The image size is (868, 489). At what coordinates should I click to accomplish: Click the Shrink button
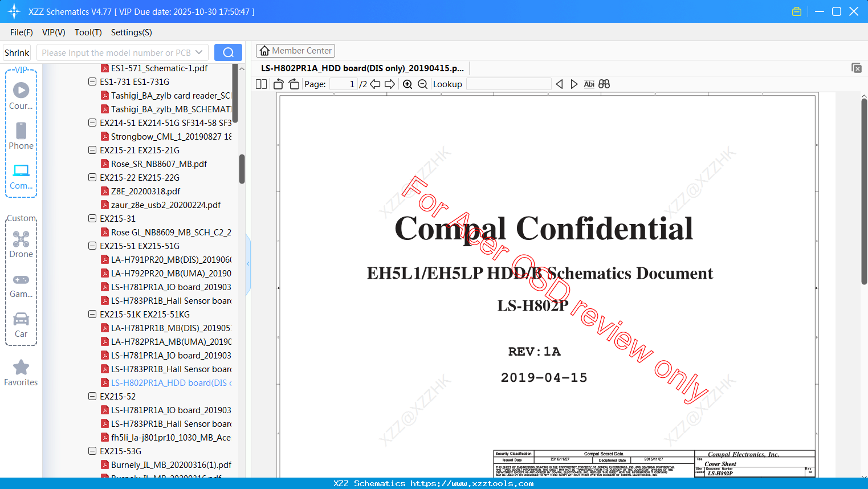(17, 52)
